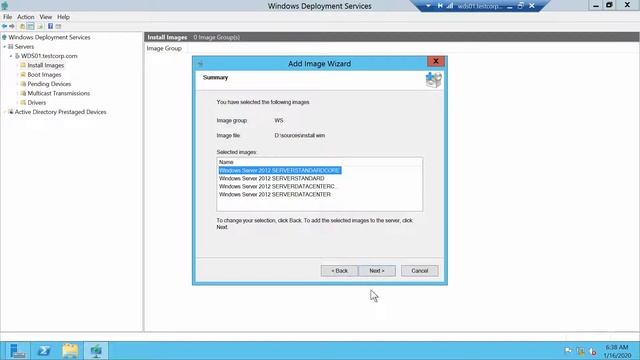Select Multicast Transmissions in the tree
Image resolution: width=640 pixels, height=360 pixels.
(x=58, y=93)
